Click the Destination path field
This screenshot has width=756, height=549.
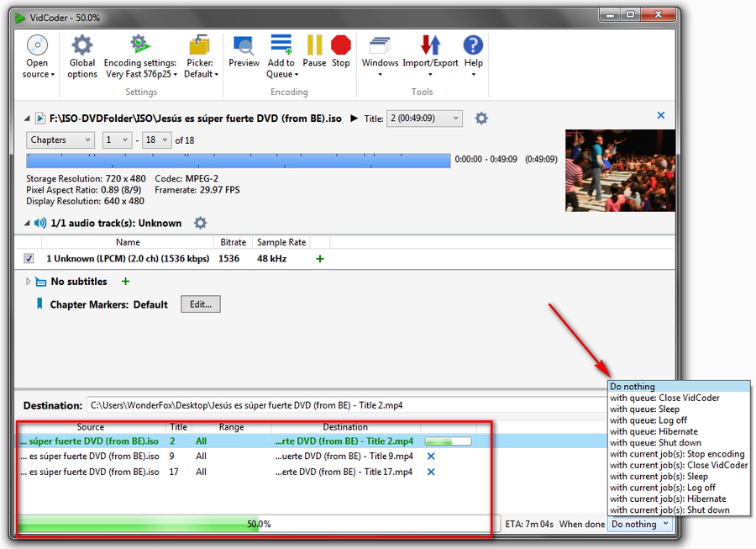(347, 405)
